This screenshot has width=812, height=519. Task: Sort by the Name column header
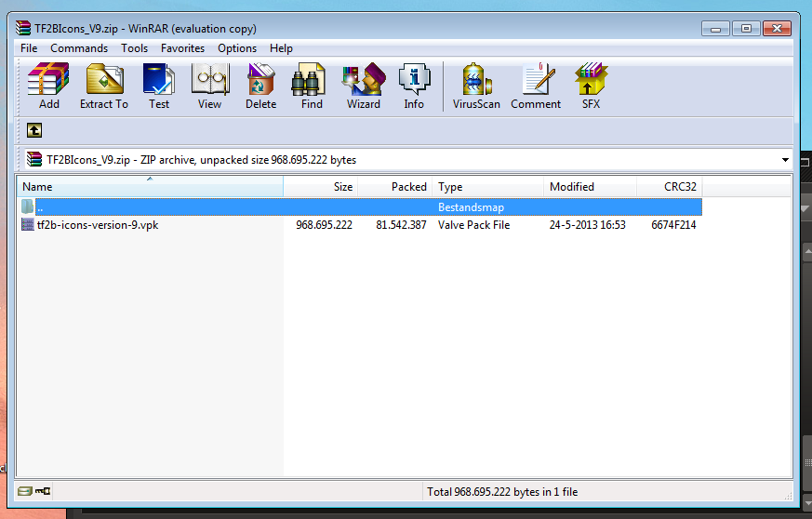point(150,186)
